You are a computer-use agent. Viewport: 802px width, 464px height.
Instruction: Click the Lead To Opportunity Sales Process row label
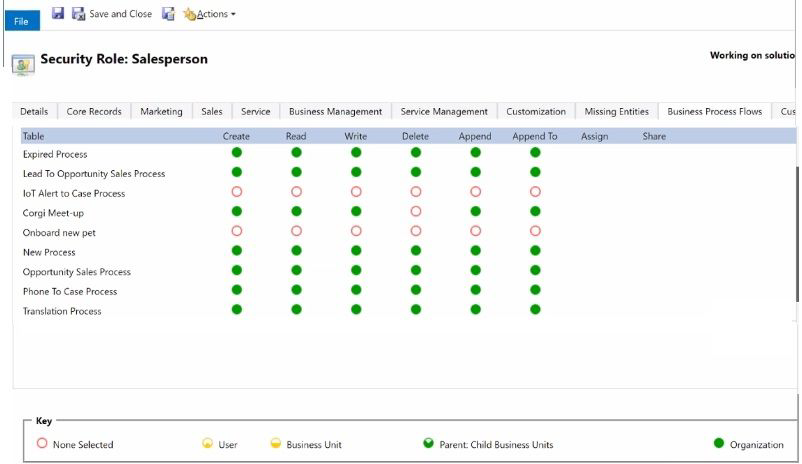(x=93, y=174)
